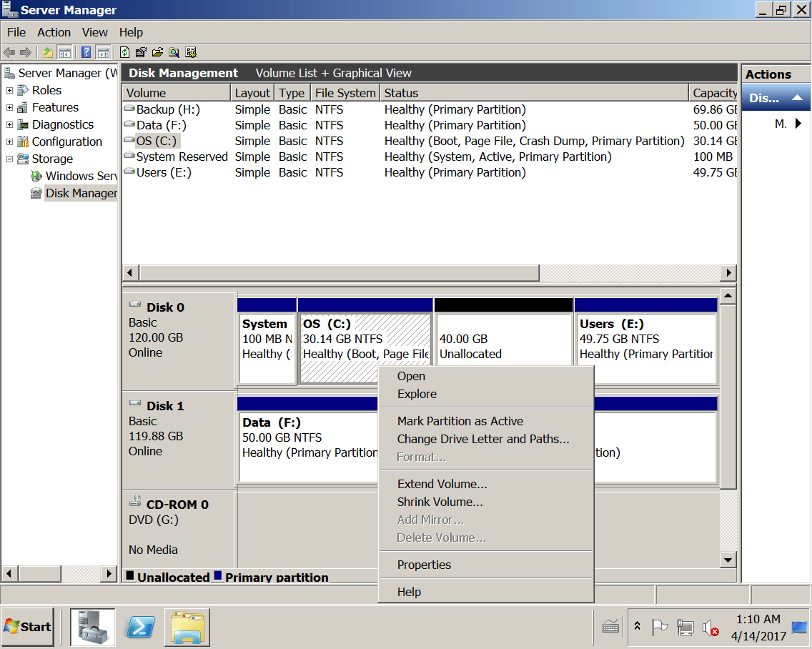Expand the Roles tree node
The width and height of the screenshot is (812, 649).
[9, 90]
